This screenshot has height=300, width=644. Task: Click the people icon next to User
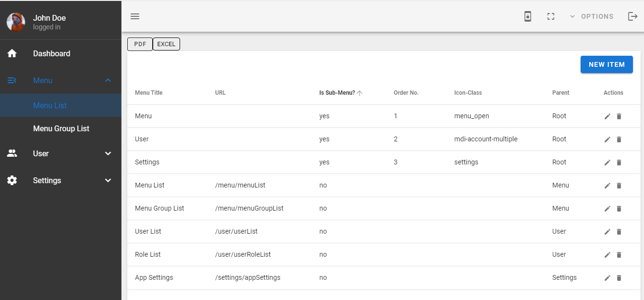12,153
